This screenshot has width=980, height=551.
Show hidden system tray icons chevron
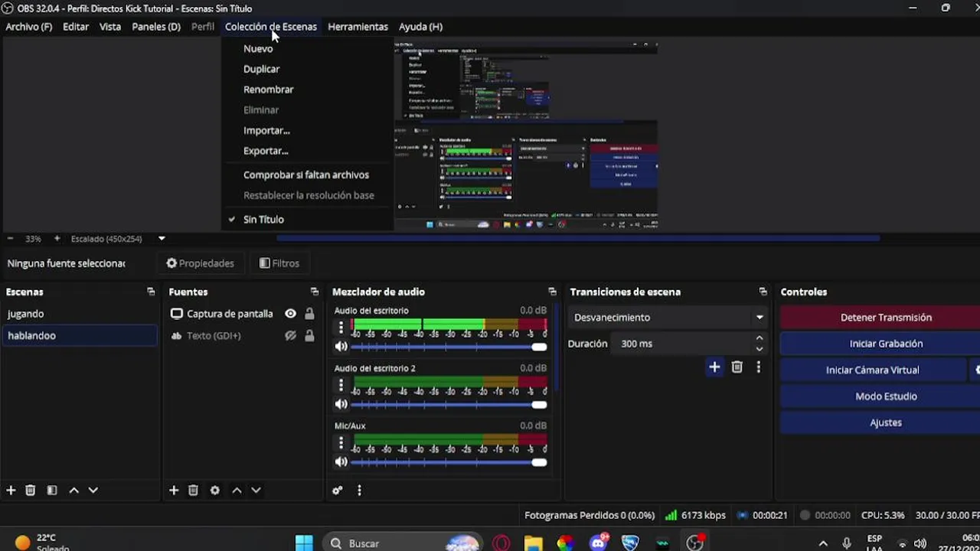pyautogui.click(x=823, y=543)
